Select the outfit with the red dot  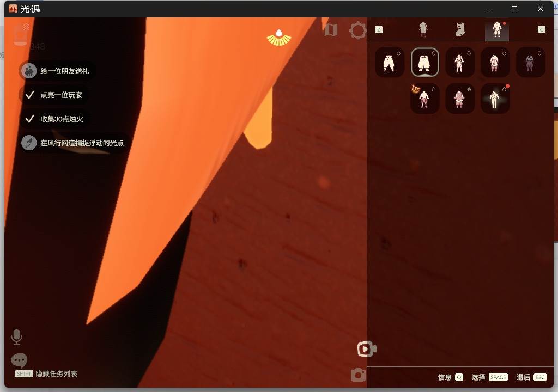pos(495,99)
